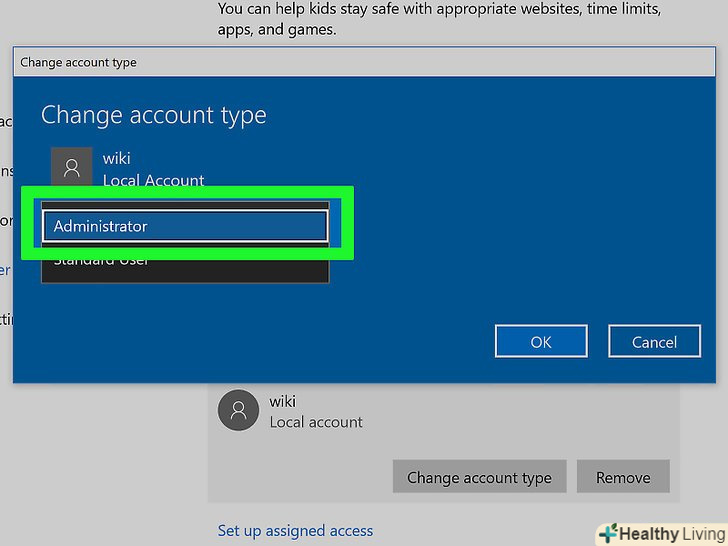Screen dimensions: 728x546
Task: Select the wiki account name below the dialog
Action: point(283,401)
